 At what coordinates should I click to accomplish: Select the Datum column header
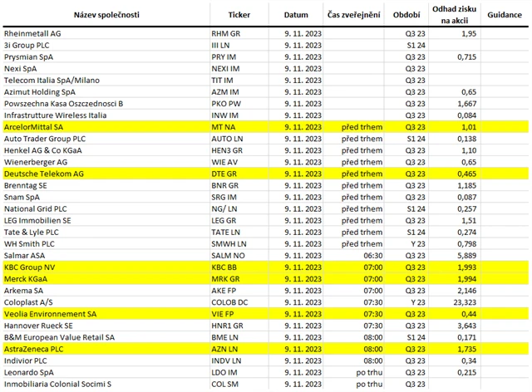[x=295, y=15]
